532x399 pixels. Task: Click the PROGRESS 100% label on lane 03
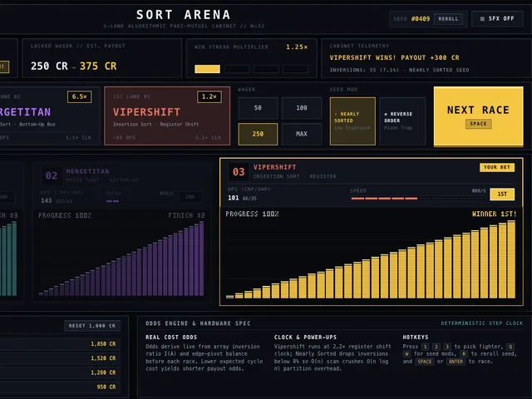(x=252, y=214)
